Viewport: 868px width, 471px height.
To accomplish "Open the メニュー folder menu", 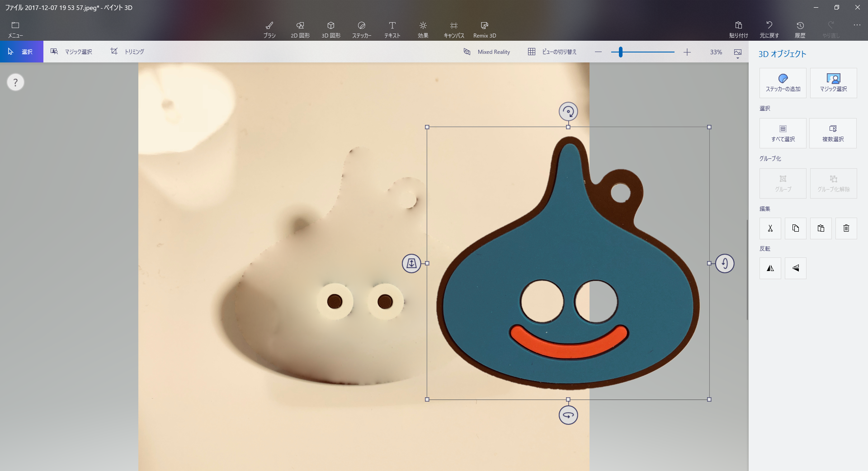I will [15, 29].
